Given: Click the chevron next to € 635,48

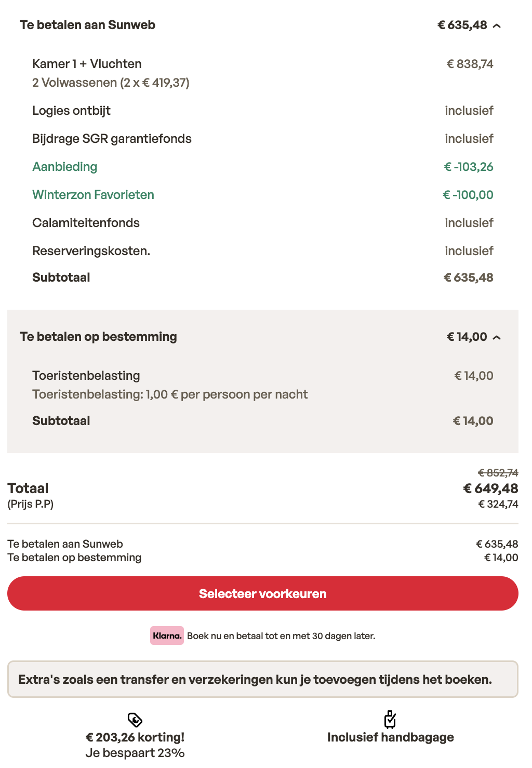Looking at the screenshot, I should (x=497, y=24).
